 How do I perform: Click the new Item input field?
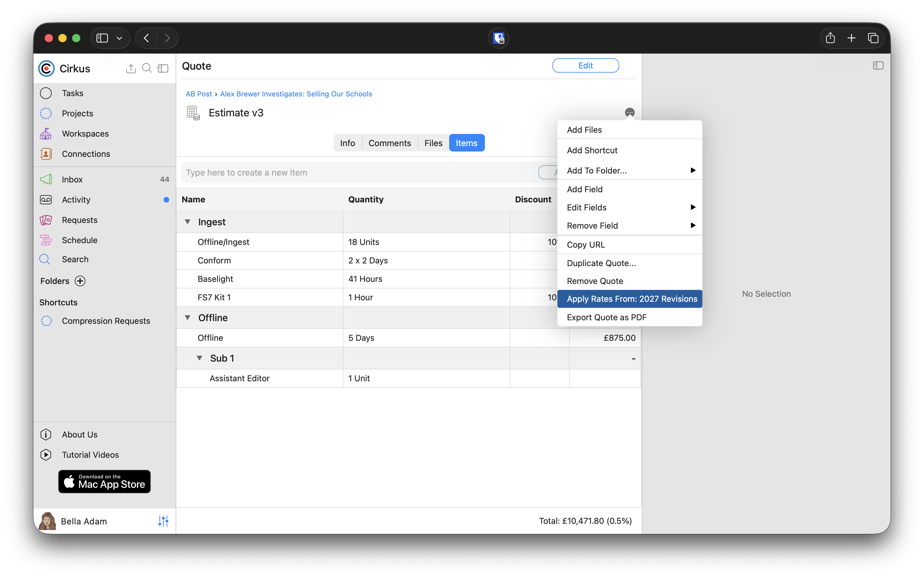tap(359, 172)
